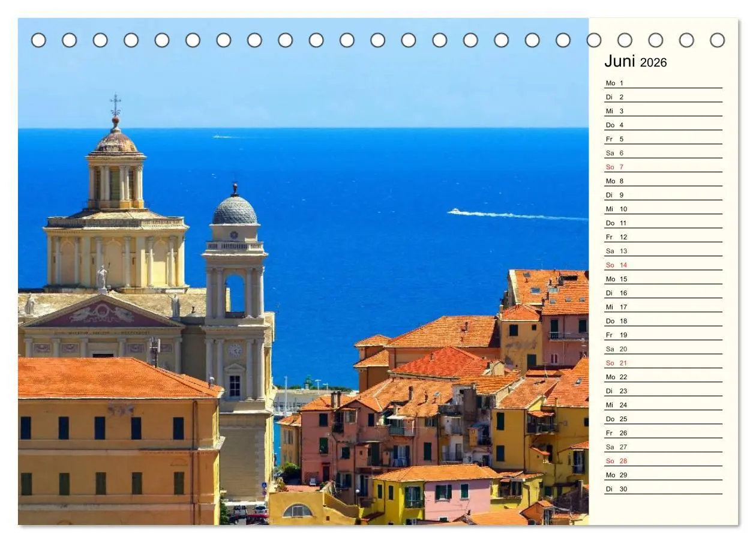The width and height of the screenshot is (756, 543).
Task: Select the row 'Fr 26'
Action: point(663,433)
